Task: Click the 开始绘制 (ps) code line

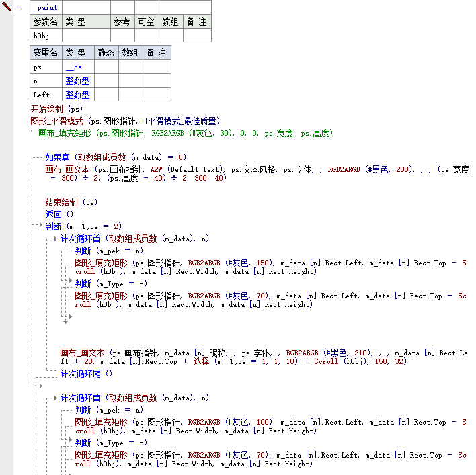Action: tap(56, 109)
